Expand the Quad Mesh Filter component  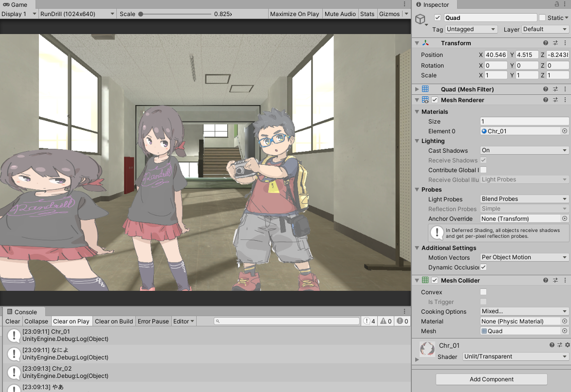(x=417, y=89)
